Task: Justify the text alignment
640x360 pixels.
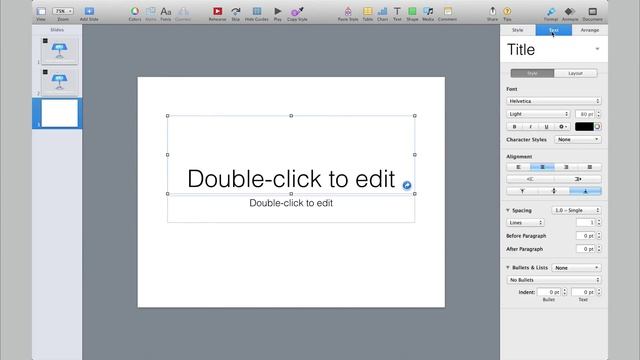Action: coord(589,167)
